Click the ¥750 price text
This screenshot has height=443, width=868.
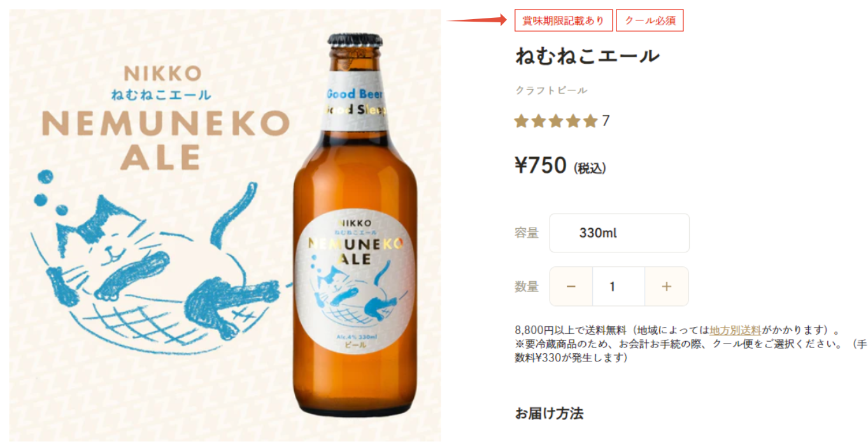540,166
